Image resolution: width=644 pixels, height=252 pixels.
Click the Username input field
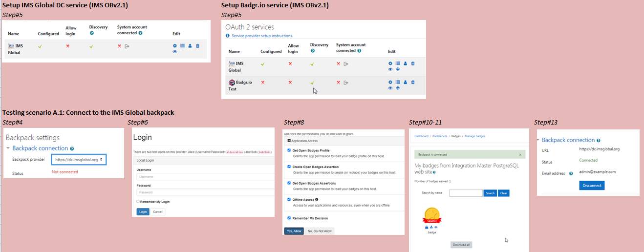tap(205, 176)
